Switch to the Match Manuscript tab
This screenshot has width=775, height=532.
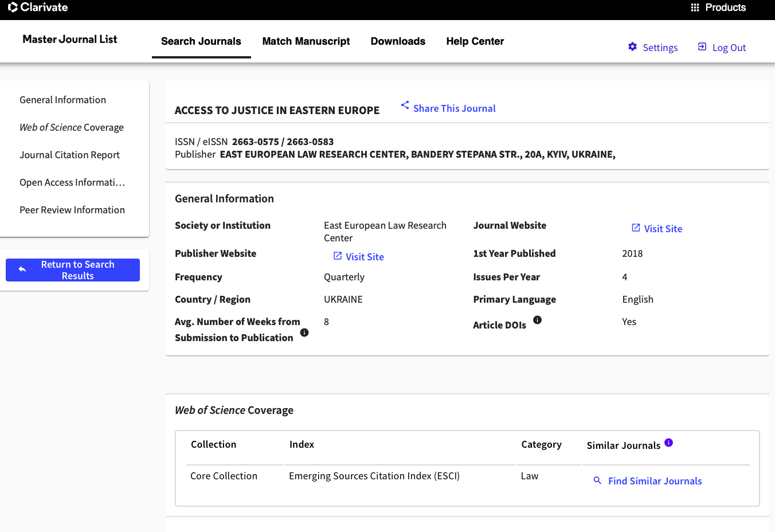point(306,41)
